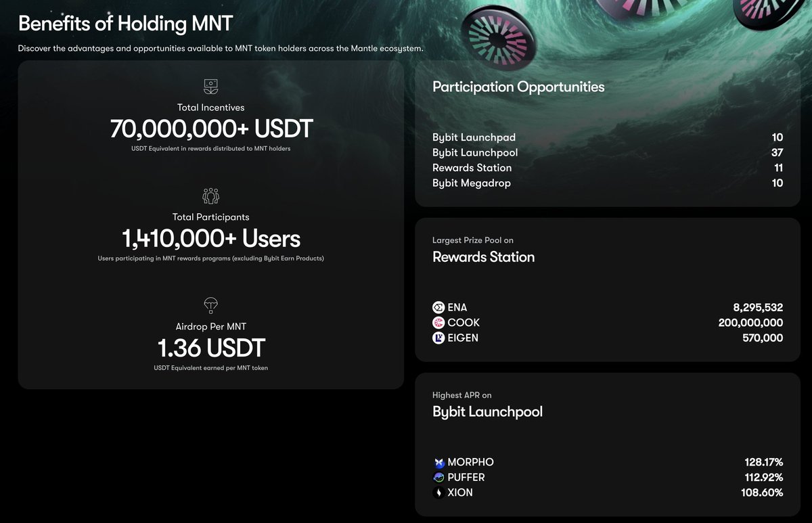
Task: Click the COOK token icon
Action: point(438,323)
